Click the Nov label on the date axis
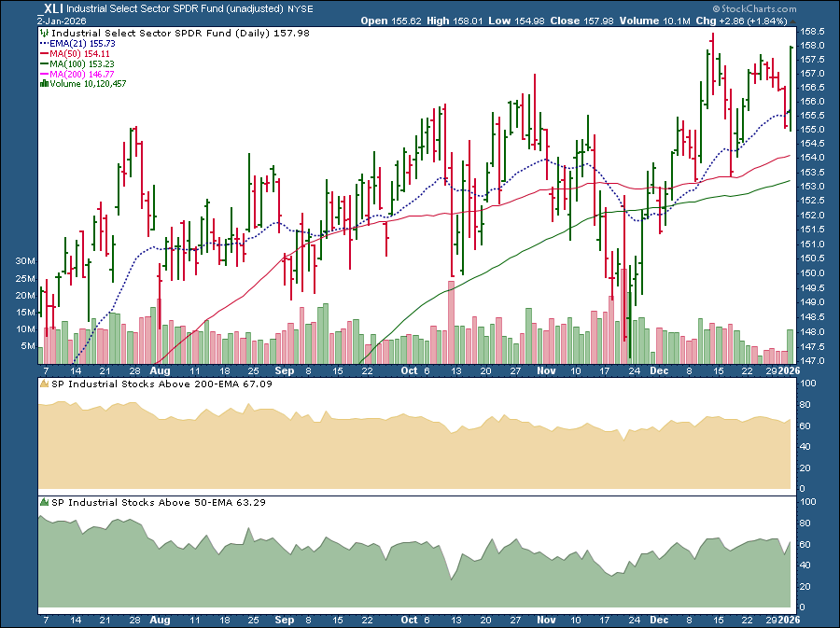Screen dimensions: 840x628 (546, 370)
